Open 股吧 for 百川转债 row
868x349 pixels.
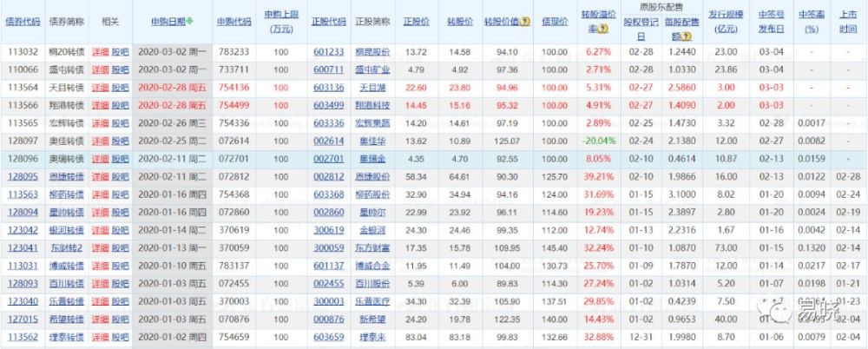tap(120, 283)
